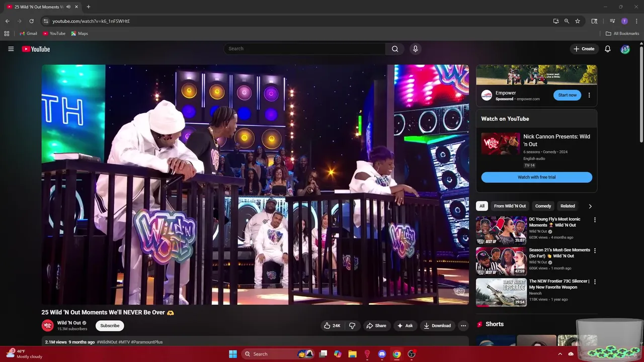The height and width of the screenshot is (362, 644).
Task: Click the Ask button
Action: [405, 325]
